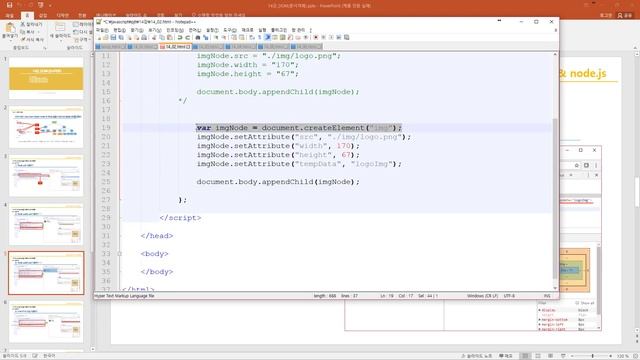Start macro recording with the red record icon
The height and width of the screenshot is (360, 640).
(316, 38)
